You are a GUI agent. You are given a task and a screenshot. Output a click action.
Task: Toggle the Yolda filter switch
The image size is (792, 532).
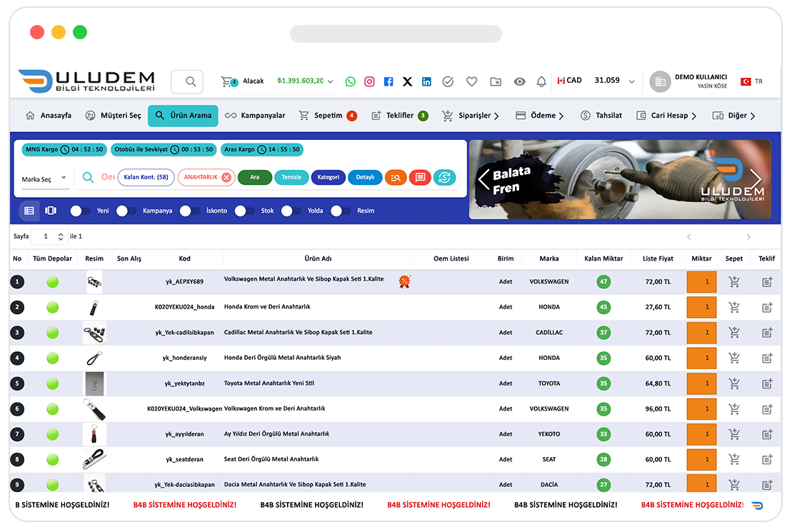291,211
